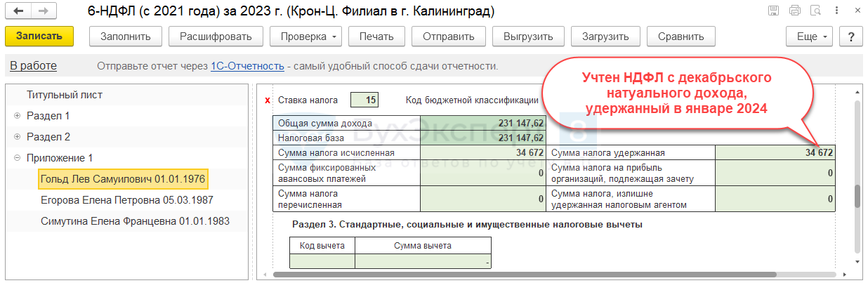
Task: Click the vertical scrollbar thumb of report
Action: point(857,197)
